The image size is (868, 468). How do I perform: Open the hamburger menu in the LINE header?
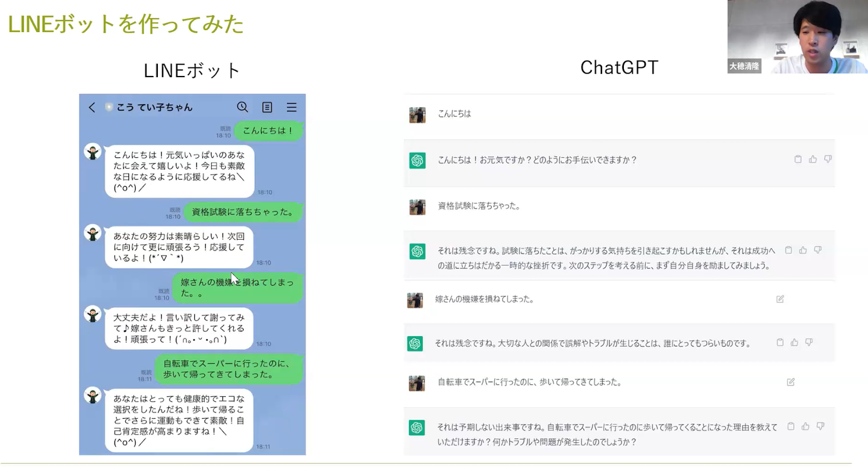coord(292,107)
